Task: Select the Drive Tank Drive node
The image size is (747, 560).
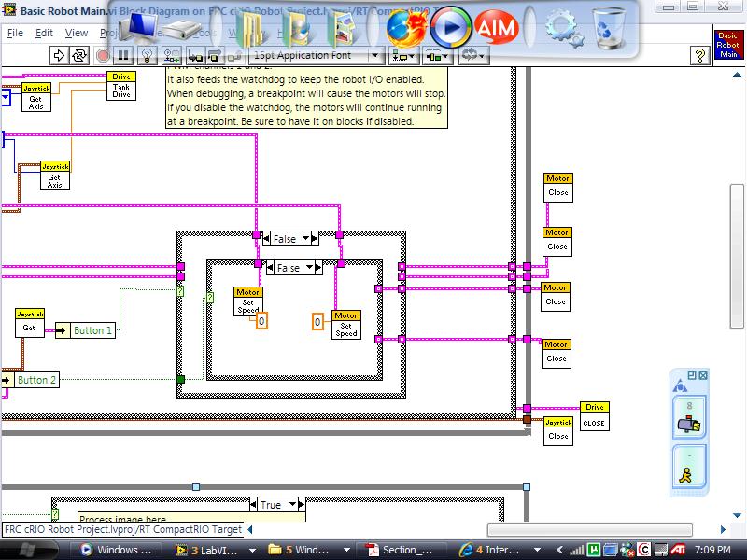Action: pyautogui.click(x=121, y=86)
